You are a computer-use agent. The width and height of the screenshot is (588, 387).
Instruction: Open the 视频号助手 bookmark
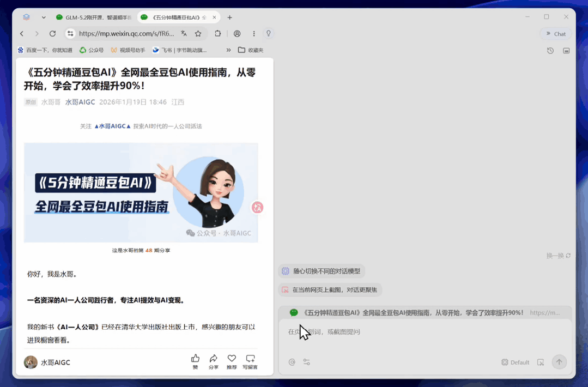128,50
